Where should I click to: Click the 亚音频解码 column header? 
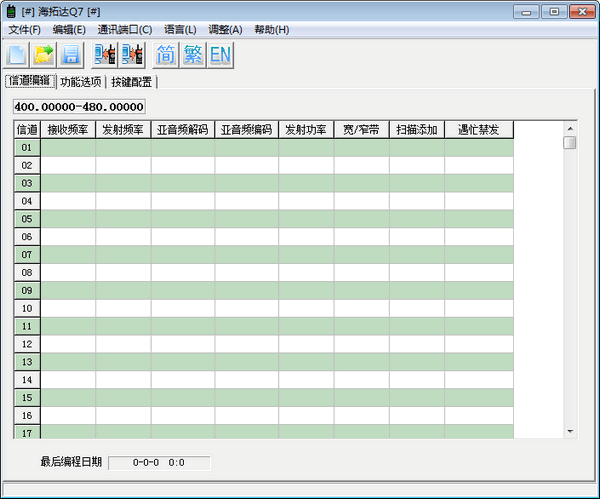click(x=183, y=130)
